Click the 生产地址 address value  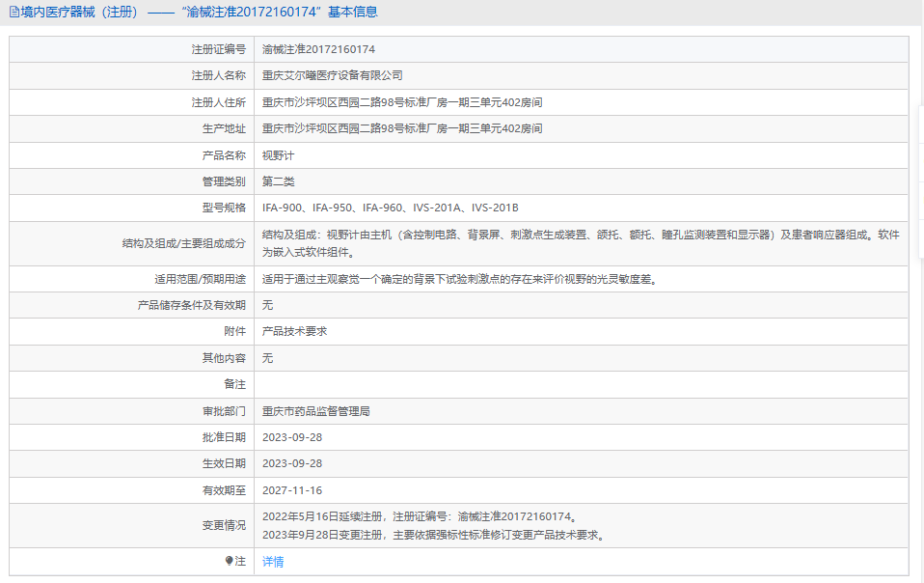click(x=402, y=128)
